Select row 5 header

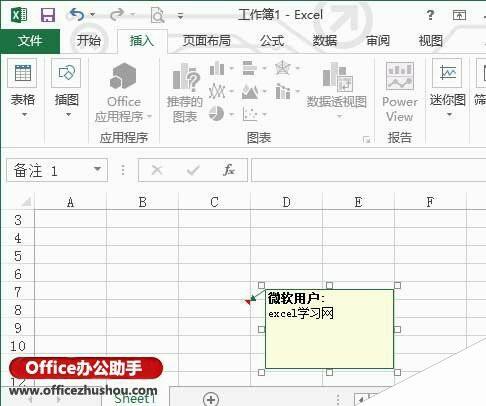click(18, 256)
